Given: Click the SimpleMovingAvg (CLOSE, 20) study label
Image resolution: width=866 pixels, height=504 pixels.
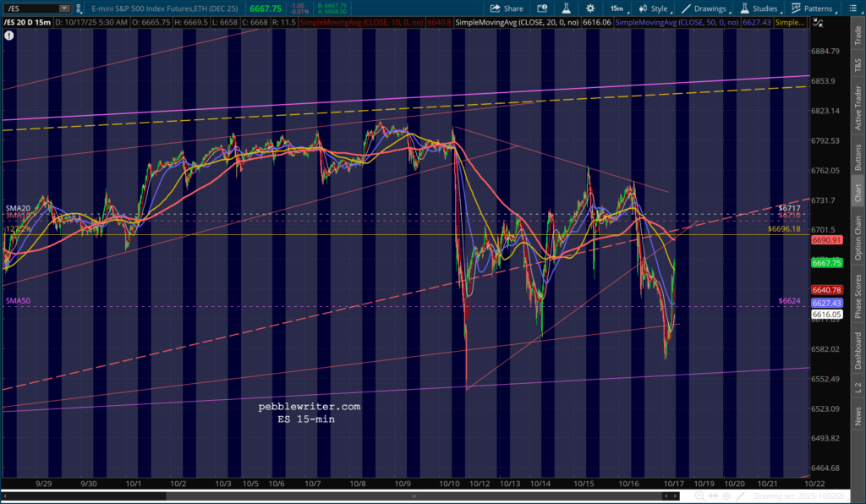Looking at the screenshot, I should coord(518,23).
